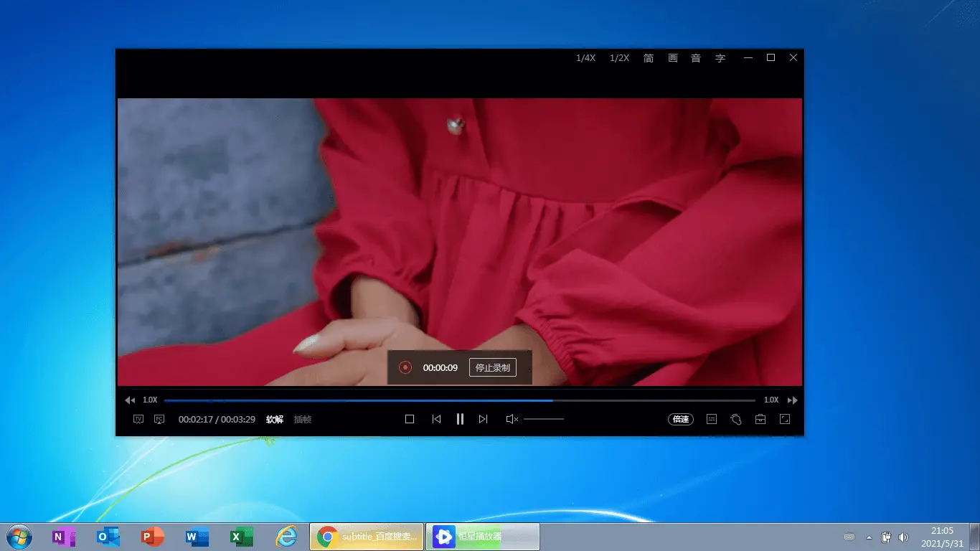
Task: Open the 音 audio settings
Action: pos(696,58)
